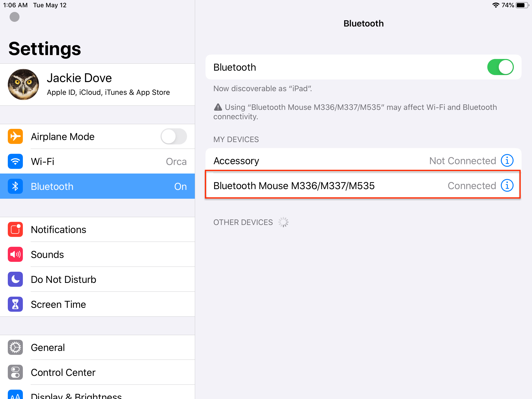The image size is (532, 399).
Task: Tap the MY DEVICES section header
Action: pyautogui.click(x=236, y=139)
